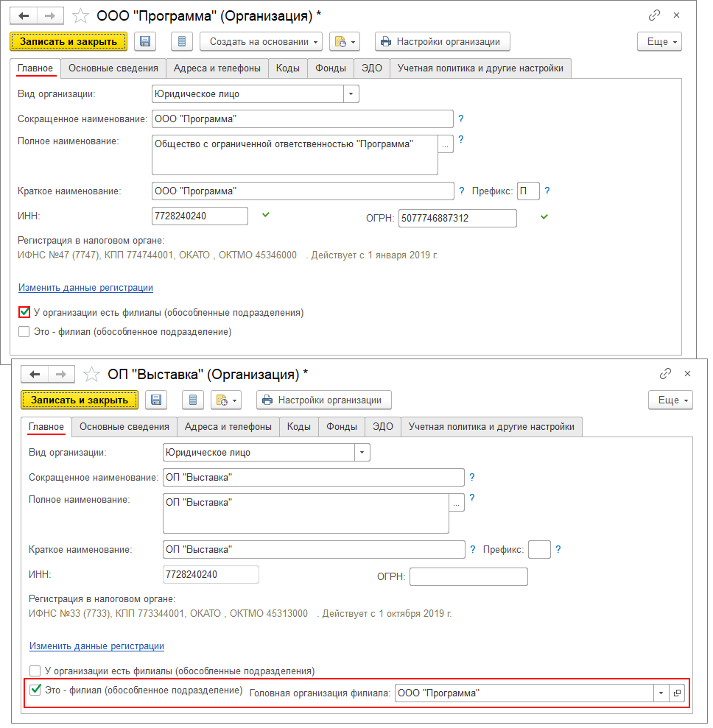Image resolution: width=713 pixels, height=728 pixels.
Task: Open full name ellipsis button in ООО "Программа"
Action: (446, 144)
